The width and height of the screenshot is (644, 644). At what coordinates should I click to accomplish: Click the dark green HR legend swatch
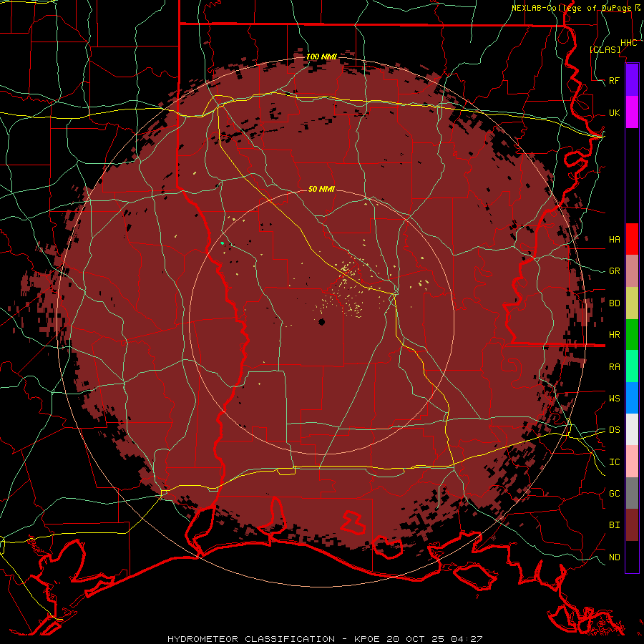click(x=632, y=335)
